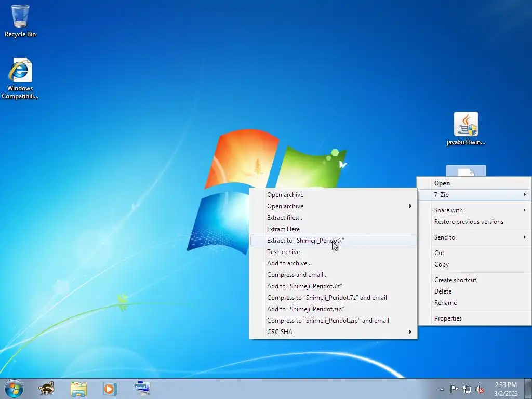The width and height of the screenshot is (532, 399).
Task: Choose Extract files... in 7-Zip menu
Action: coord(333,218)
